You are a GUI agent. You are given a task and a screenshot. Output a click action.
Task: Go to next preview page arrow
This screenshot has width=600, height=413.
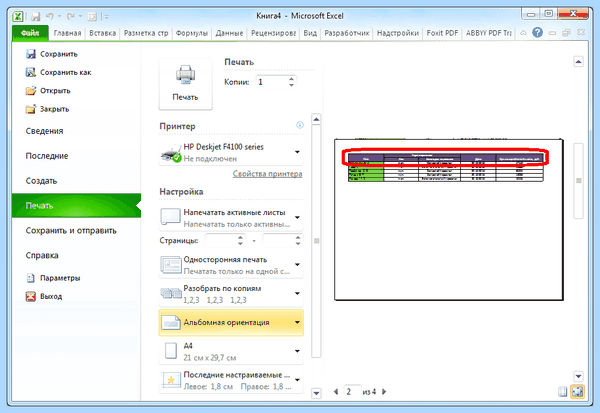pos(384,392)
